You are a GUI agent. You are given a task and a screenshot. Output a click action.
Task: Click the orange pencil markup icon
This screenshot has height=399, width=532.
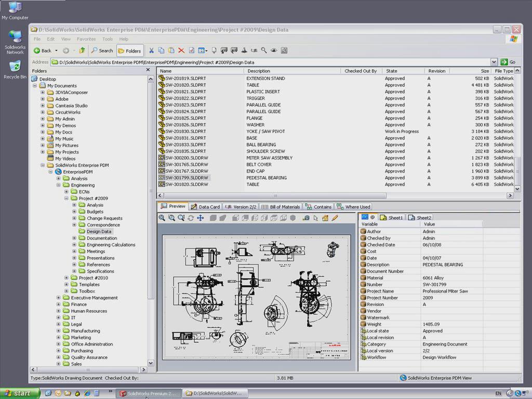[x=335, y=218]
